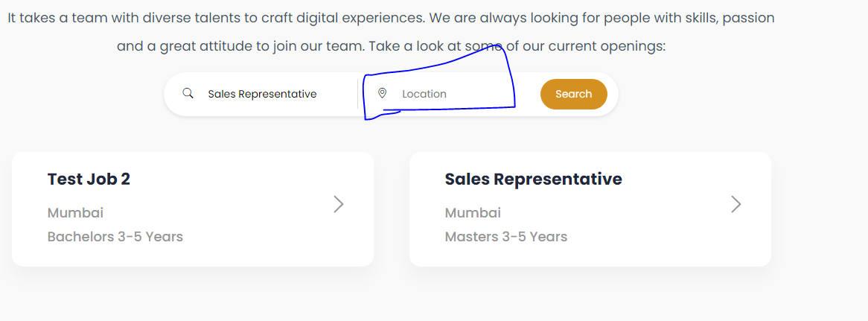This screenshot has height=321, width=868.
Task: Expand Sales Representative card via chevron arrow
Action: coord(736,204)
